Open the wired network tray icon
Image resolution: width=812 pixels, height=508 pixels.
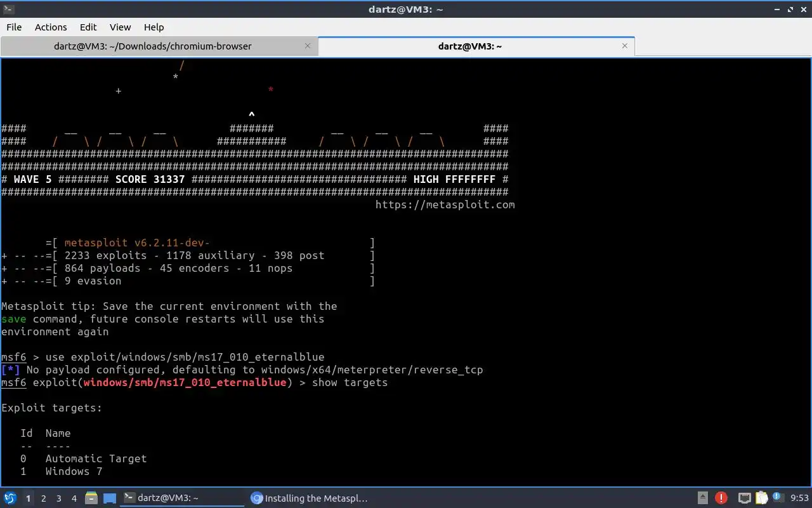(744, 498)
